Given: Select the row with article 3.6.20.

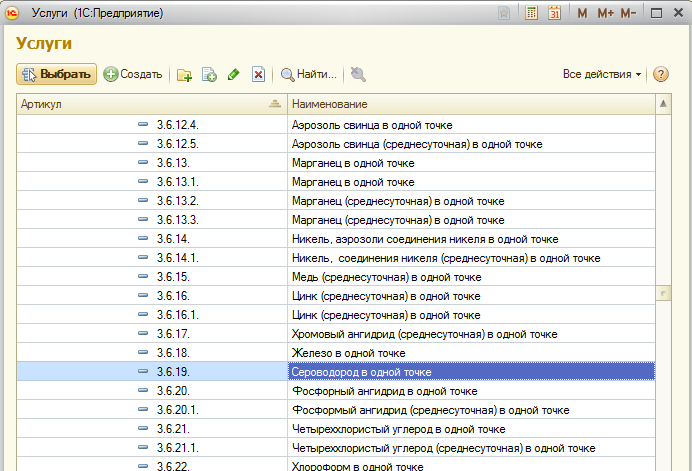Looking at the screenshot, I should pyautogui.click(x=173, y=391).
